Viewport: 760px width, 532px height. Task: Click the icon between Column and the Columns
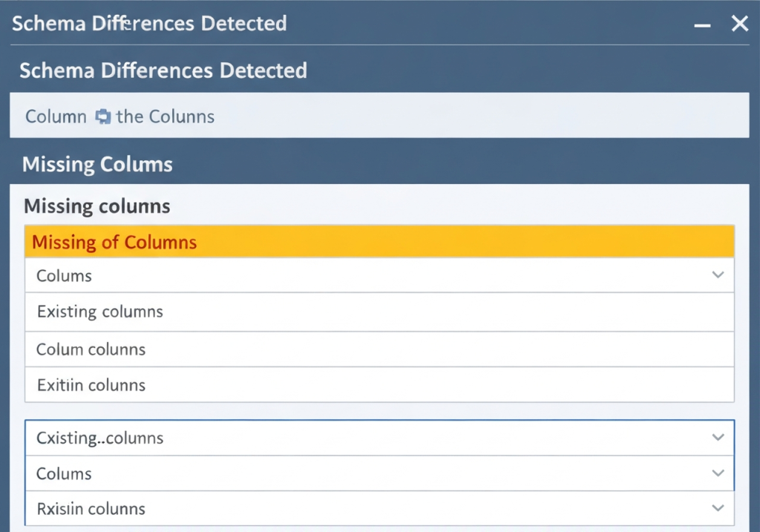point(103,117)
